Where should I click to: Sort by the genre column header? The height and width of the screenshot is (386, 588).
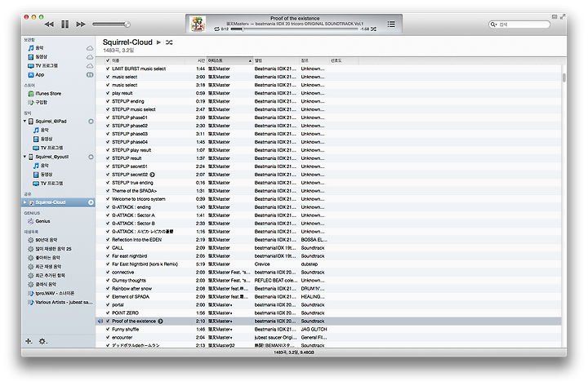[314, 60]
